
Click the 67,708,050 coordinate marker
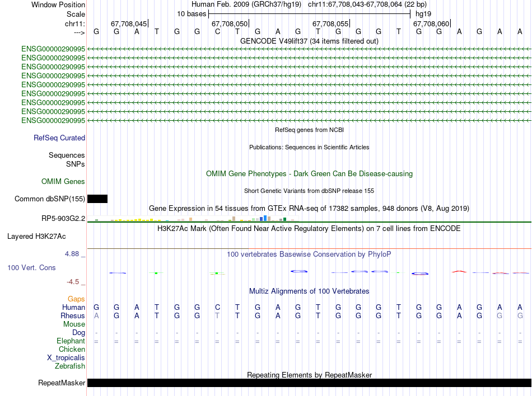pyautogui.click(x=230, y=23)
